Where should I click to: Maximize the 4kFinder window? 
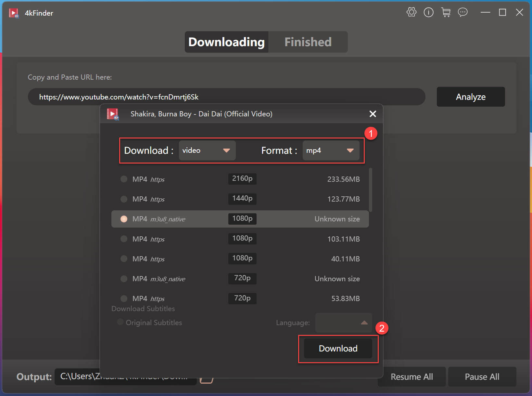tap(502, 12)
